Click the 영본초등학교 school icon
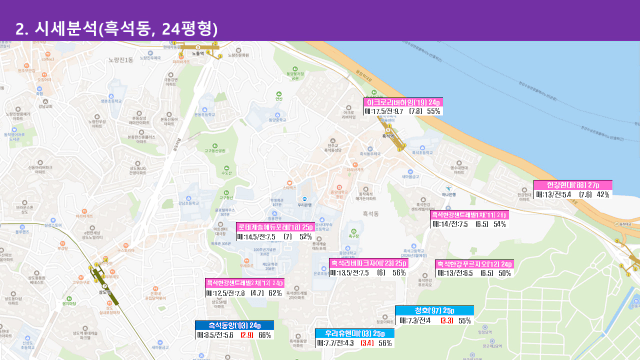 111,96
